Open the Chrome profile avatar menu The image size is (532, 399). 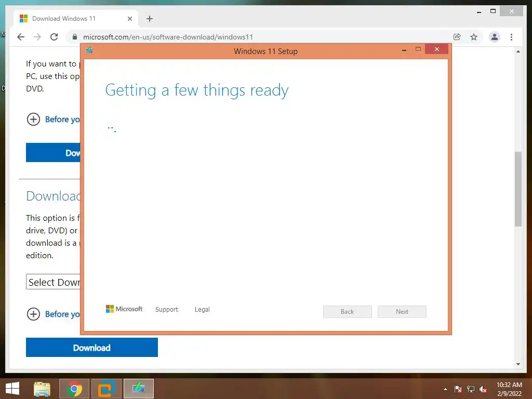[495, 37]
